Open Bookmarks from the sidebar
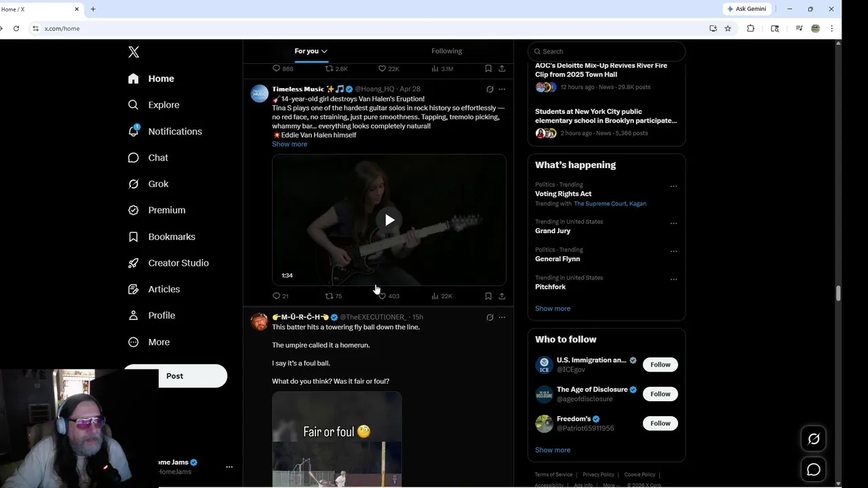The image size is (868, 488). pyautogui.click(x=161, y=237)
